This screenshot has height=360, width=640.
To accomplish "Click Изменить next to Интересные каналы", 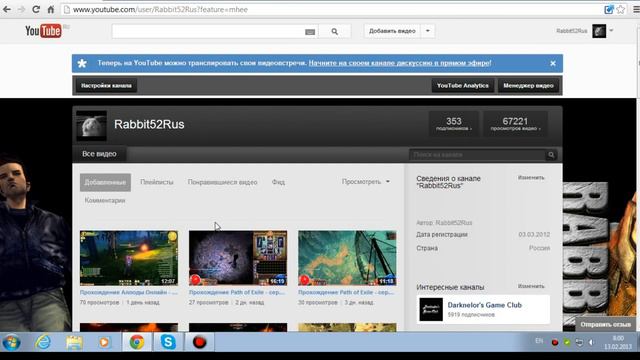I will point(531,286).
